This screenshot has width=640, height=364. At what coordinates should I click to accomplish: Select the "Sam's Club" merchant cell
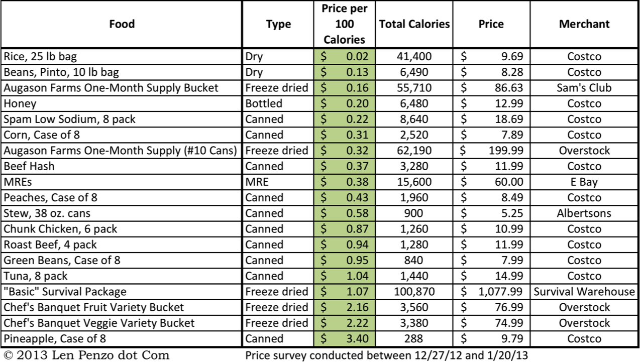pyautogui.click(x=584, y=88)
